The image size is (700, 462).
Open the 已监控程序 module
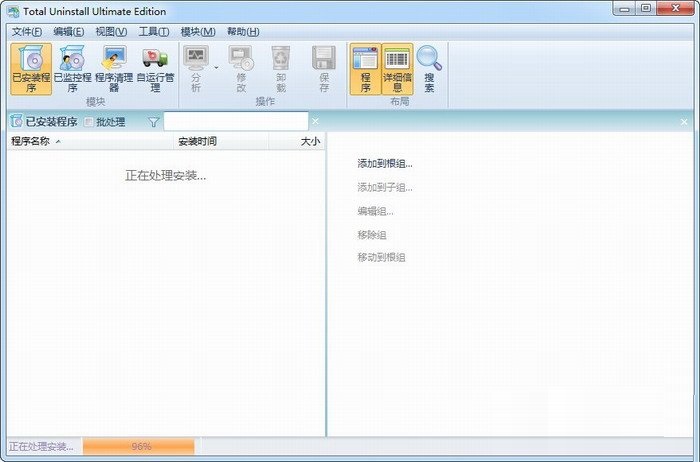[72, 69]
